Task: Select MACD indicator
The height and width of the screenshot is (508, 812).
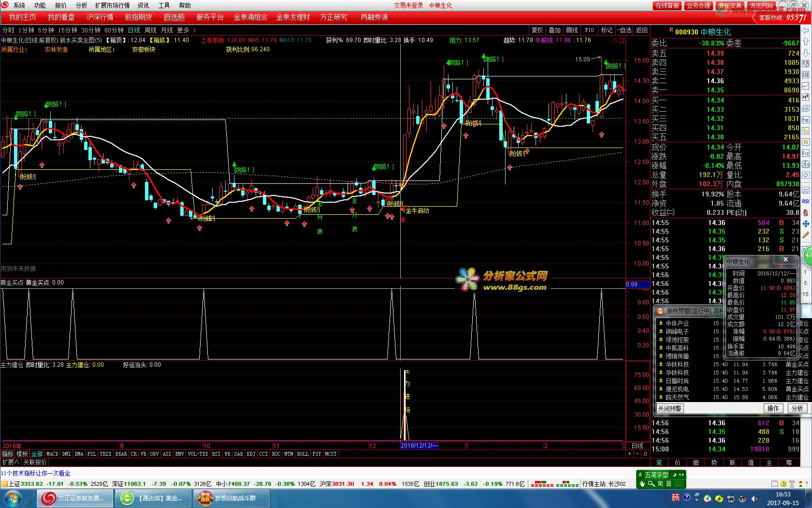Action: [52, 454]
